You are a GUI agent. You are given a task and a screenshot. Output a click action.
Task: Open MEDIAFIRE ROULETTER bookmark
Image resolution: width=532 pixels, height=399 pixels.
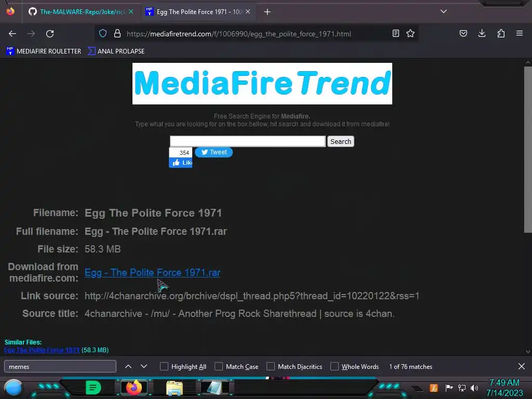[x=44, y=51]
